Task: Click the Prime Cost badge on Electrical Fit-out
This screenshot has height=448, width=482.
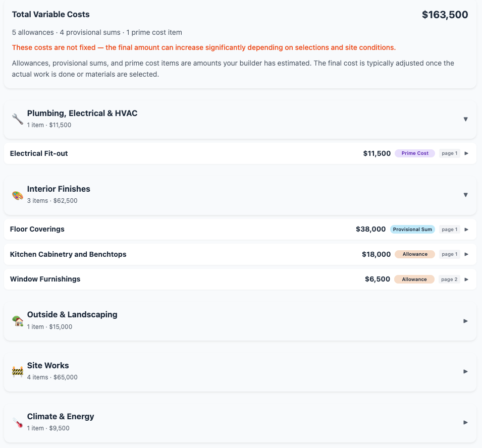Action: tap(414, 153)
